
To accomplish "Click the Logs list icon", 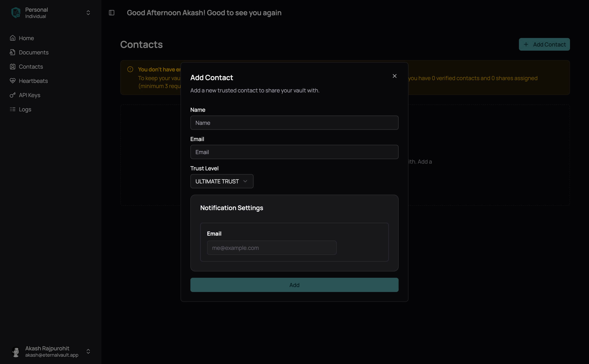I will [12, 109].
